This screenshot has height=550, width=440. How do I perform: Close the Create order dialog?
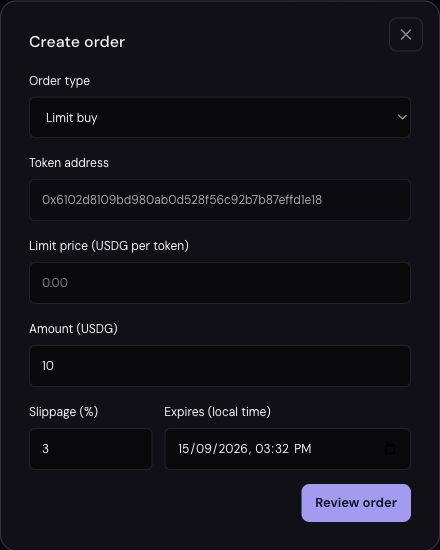click(406, 34)
